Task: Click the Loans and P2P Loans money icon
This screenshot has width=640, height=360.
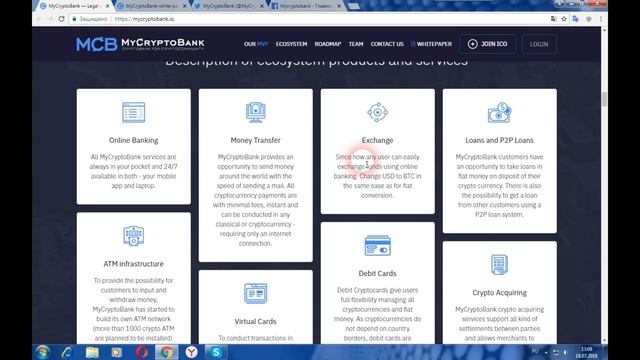Action: click(500, 112)
